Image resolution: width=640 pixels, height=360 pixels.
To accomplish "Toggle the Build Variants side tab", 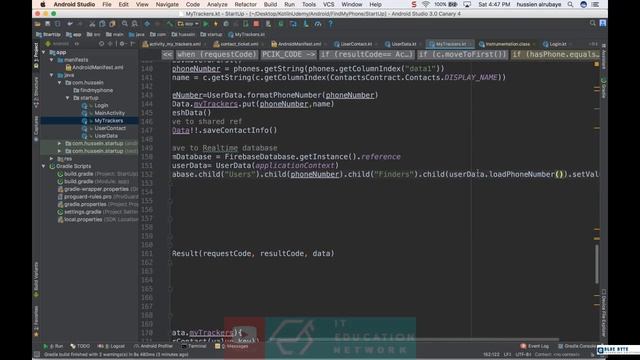I will [36, 279].
